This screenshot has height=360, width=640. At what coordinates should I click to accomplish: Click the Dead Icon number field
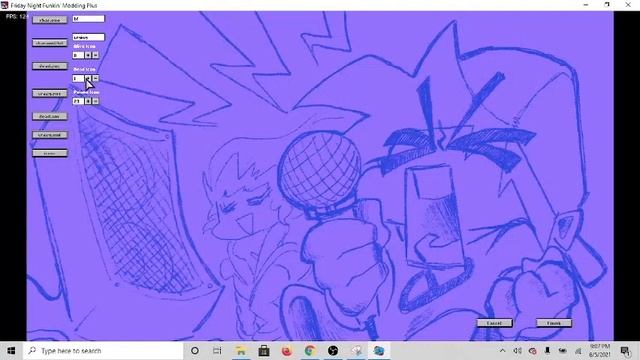tap(78, 78)
